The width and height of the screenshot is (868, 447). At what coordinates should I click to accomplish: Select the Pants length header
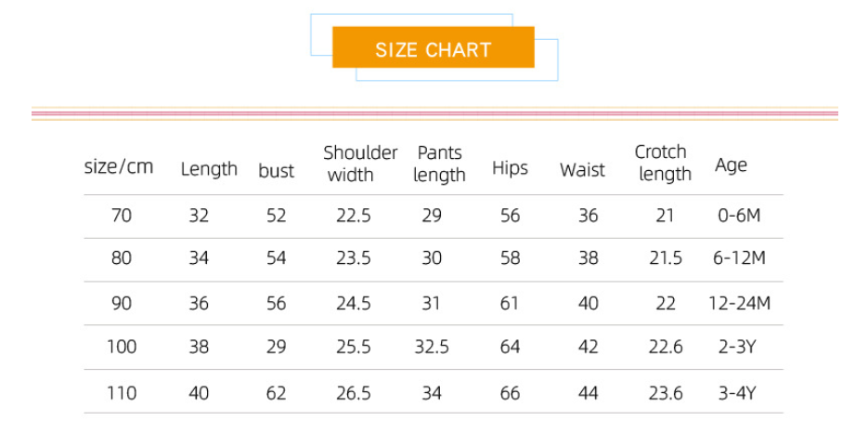pyautogui.click(x=439, y=164)
